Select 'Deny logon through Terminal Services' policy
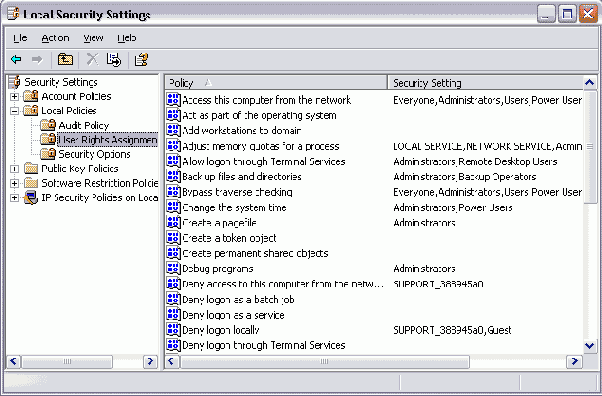 [x=263, y=345]
